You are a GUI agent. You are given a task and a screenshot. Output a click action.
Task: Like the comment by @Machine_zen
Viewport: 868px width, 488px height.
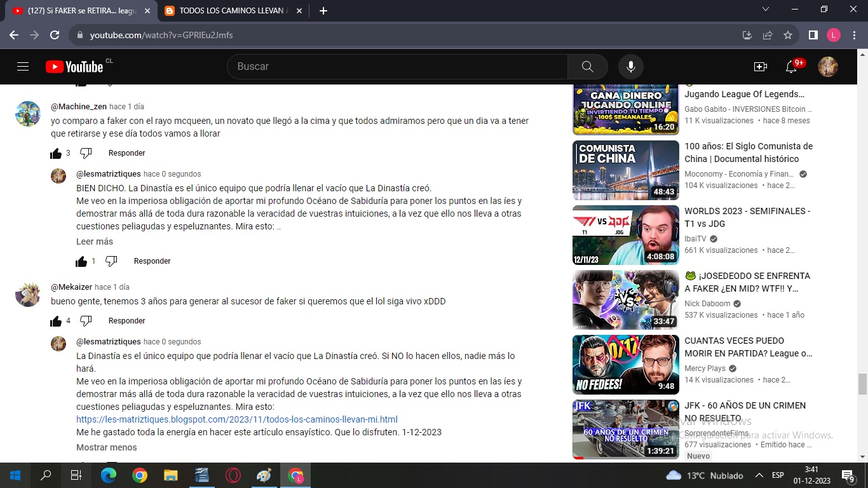[56, 153]
